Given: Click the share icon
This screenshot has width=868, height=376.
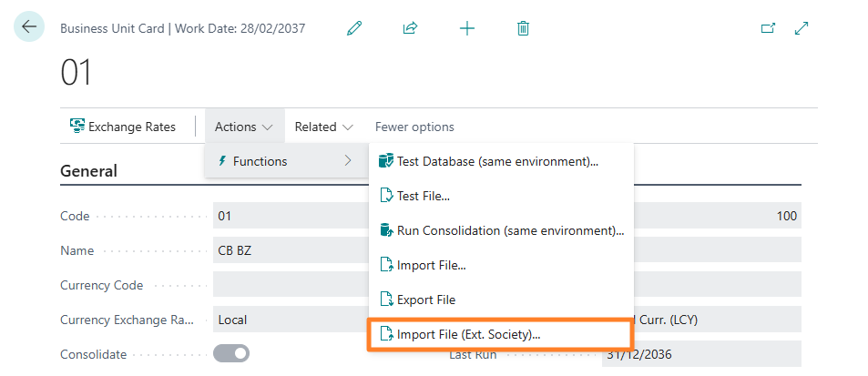Looking at the screenshot, I should (x=410, y=28).
